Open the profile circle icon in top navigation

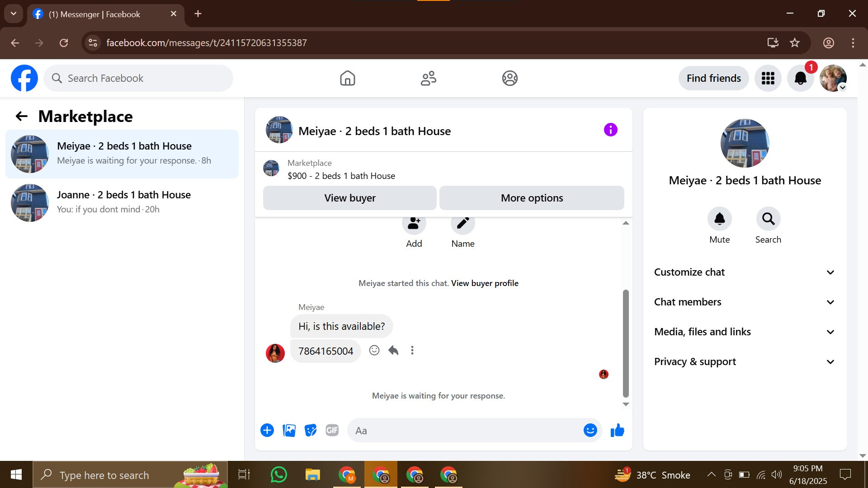(509, 78)
